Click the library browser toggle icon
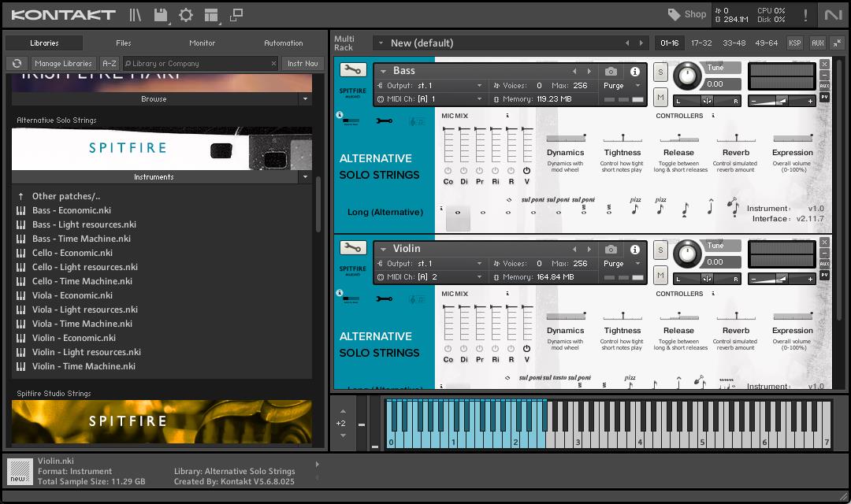851x504 pixels. tap(136, 15)
